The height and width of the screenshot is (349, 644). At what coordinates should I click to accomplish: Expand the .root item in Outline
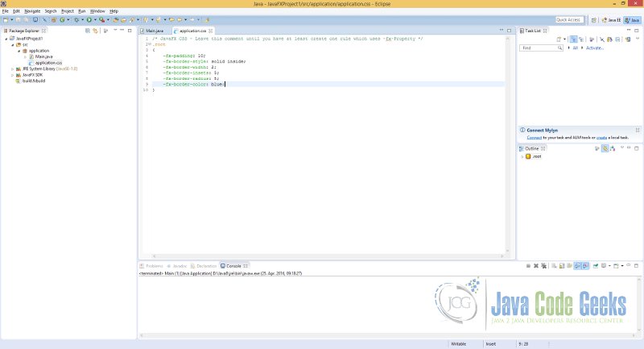point(522,156)
